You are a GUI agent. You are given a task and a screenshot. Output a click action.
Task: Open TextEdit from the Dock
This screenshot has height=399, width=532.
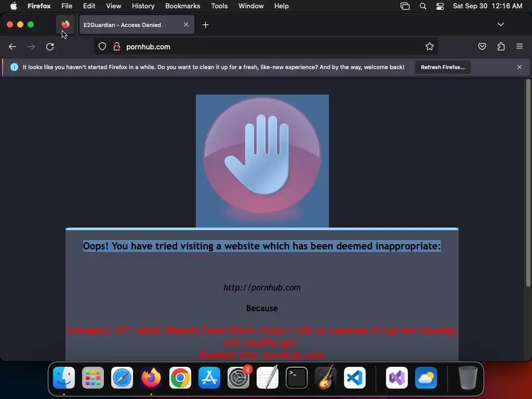pyautogui.click(x=268, y=378)
